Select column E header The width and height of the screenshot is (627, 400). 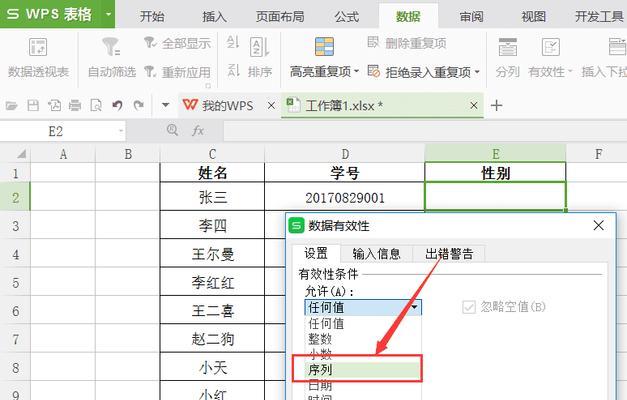[495, 154]
